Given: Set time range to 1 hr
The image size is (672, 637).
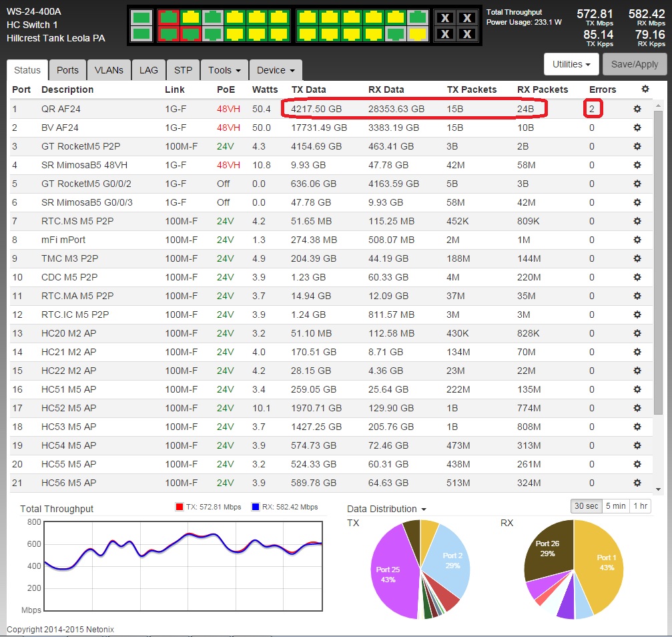Looking at the screenshot, I should pyautogui.click(x=640, y=506).
